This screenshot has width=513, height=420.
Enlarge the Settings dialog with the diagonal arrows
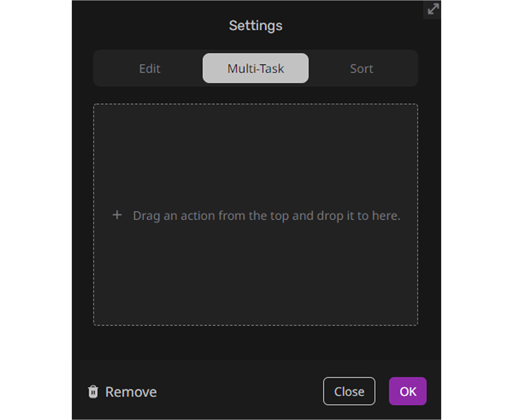[433, 9]
